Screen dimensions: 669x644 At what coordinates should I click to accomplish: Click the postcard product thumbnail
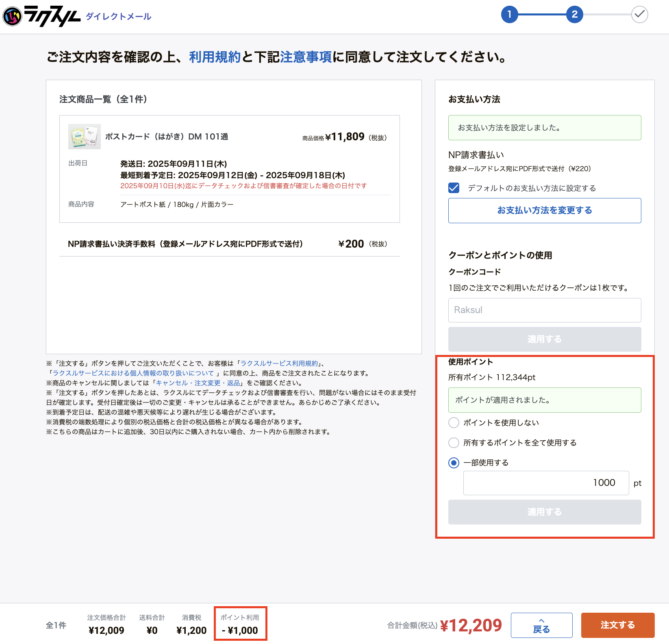click(85, 137)
